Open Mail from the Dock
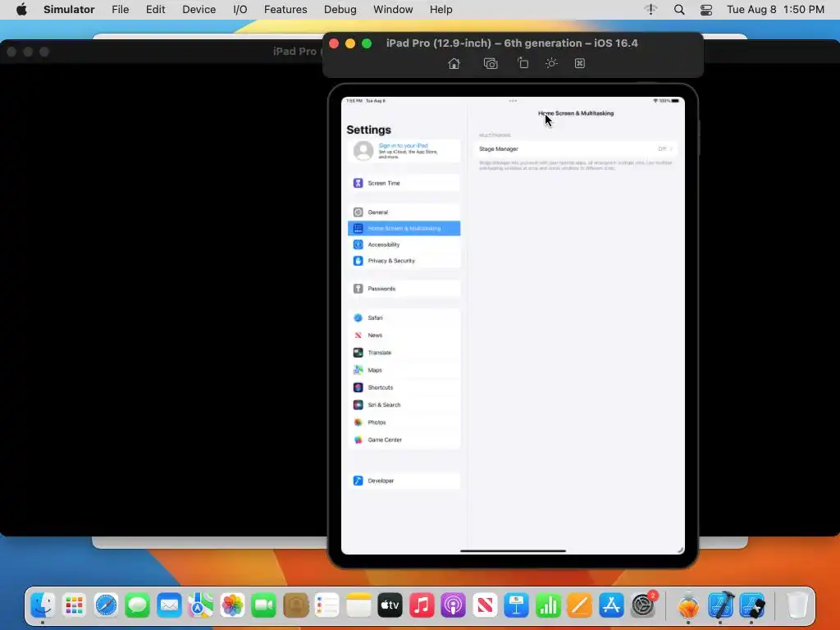The width and height of the screenshot is (840, 630). click(169, 605)
